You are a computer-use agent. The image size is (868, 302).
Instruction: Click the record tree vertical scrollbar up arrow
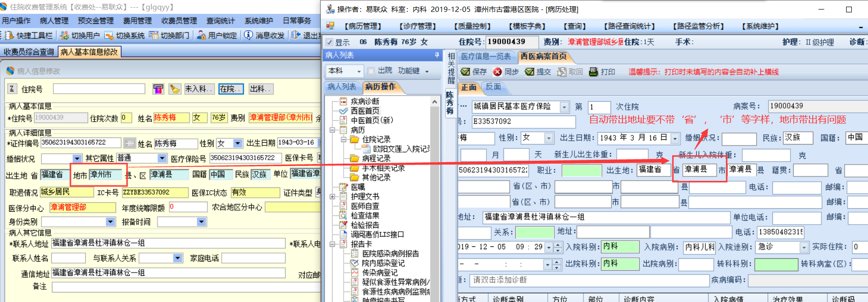[x=434, y=102]
